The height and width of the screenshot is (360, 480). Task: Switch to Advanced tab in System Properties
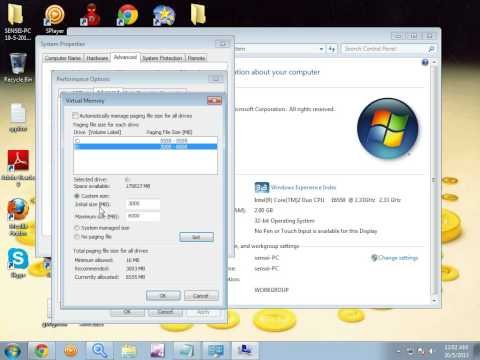pyautogui.click(x=125, y=57)
